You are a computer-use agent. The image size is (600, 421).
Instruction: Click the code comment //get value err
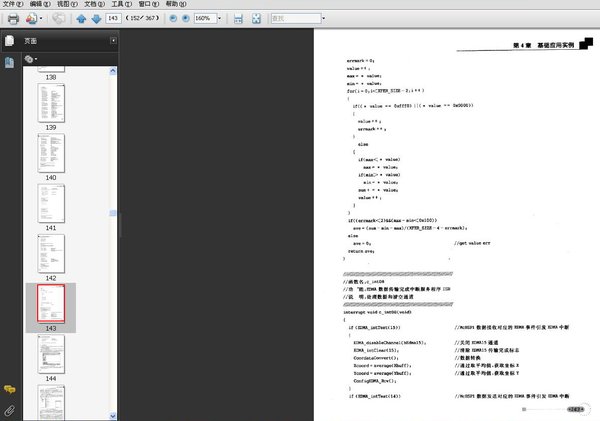[x=472, y=243]
